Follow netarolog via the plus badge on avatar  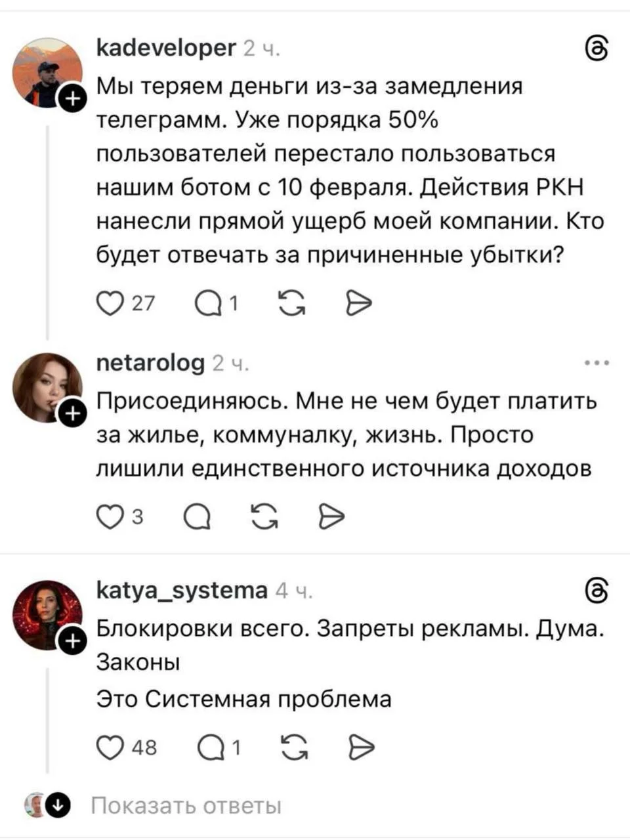(72, 414)
